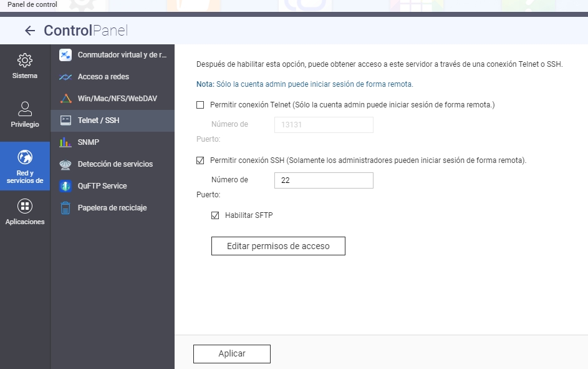Open SNMP menu entry

[x=112, y=142]
